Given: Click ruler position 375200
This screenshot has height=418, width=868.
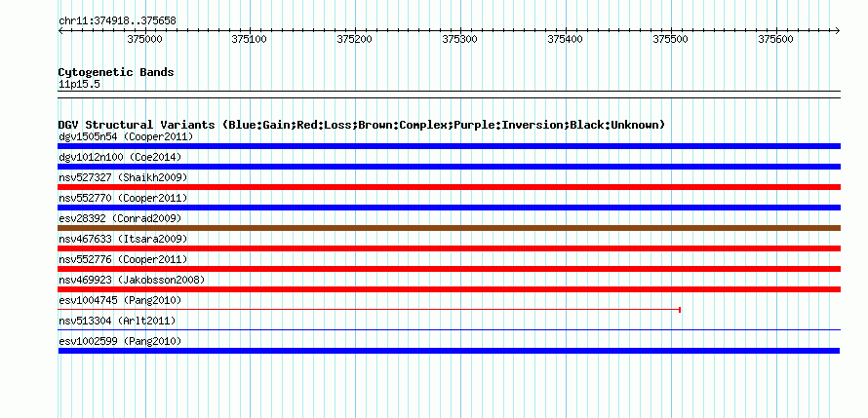Looking at the screenshot, I should point(354,39).
